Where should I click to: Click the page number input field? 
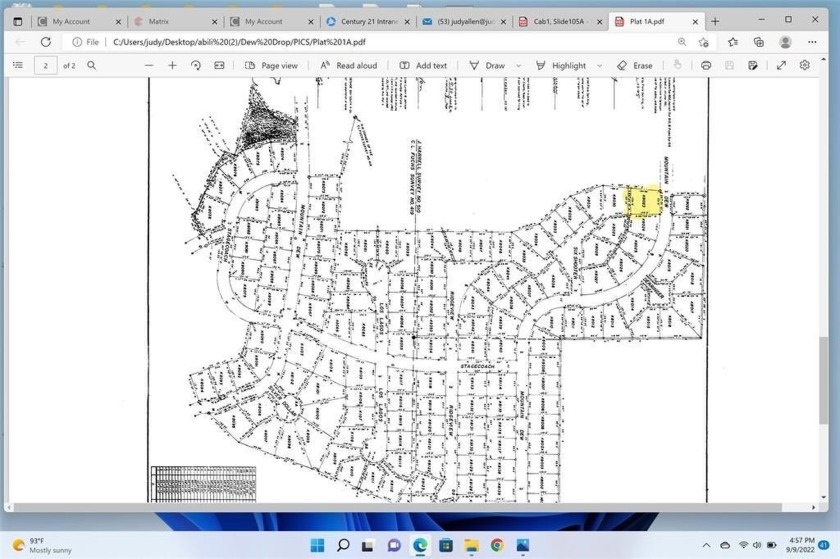pos(45,65)
